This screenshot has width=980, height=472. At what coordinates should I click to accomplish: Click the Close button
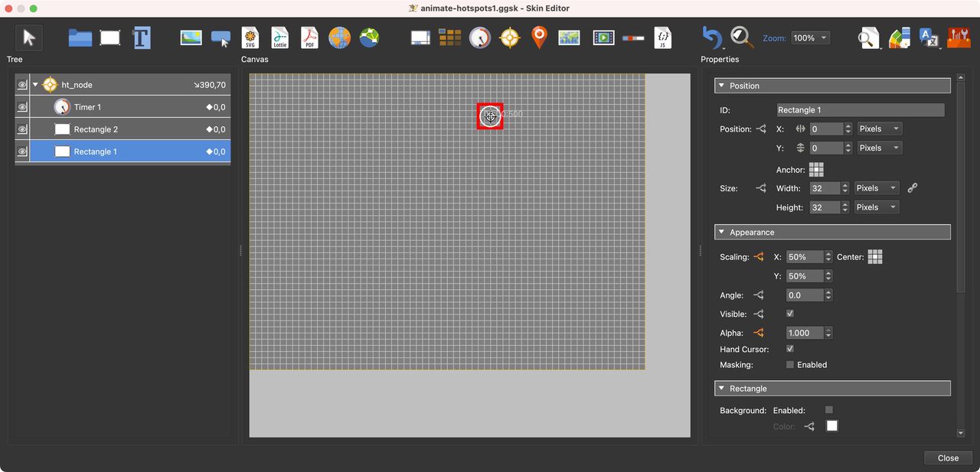(x=947, y=457)
